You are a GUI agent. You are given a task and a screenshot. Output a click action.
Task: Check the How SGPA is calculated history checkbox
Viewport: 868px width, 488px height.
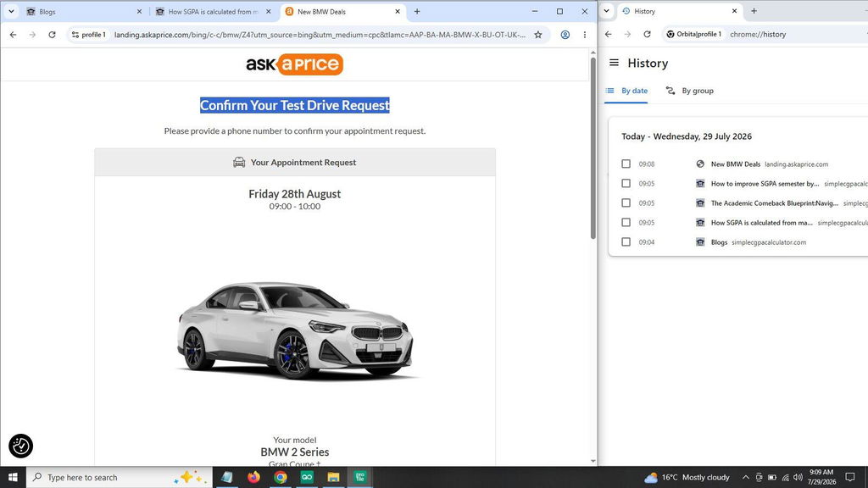pyautogui.click(x=626, y=223)
